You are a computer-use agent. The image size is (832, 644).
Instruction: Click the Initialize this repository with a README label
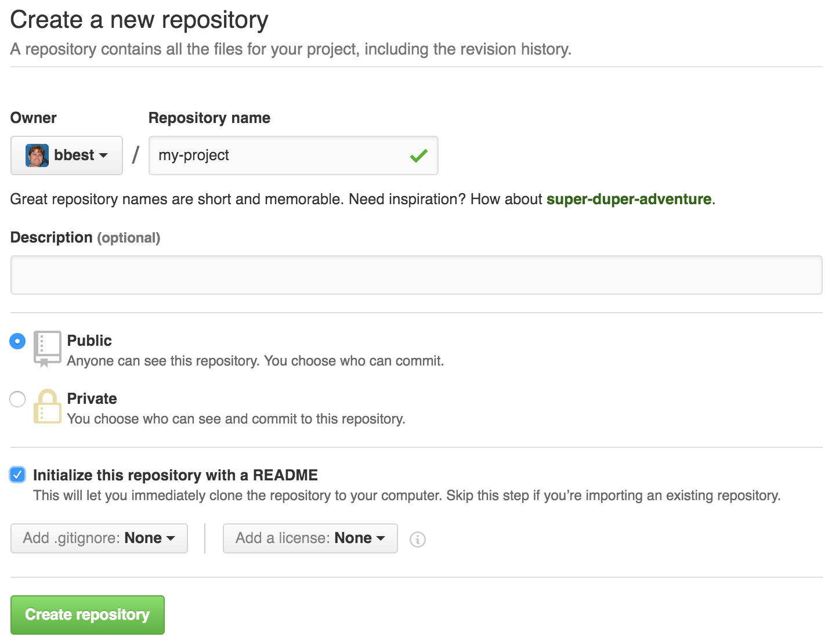(x=175, y=475)
